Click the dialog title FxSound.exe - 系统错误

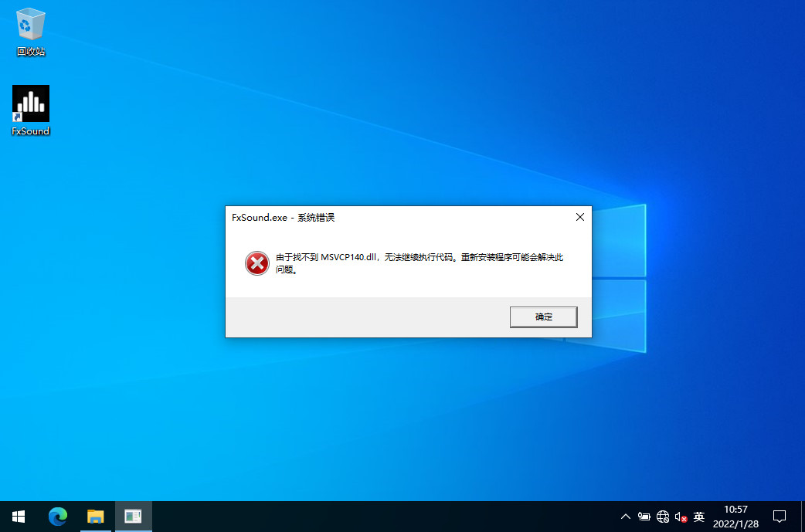tap(283, 218)
